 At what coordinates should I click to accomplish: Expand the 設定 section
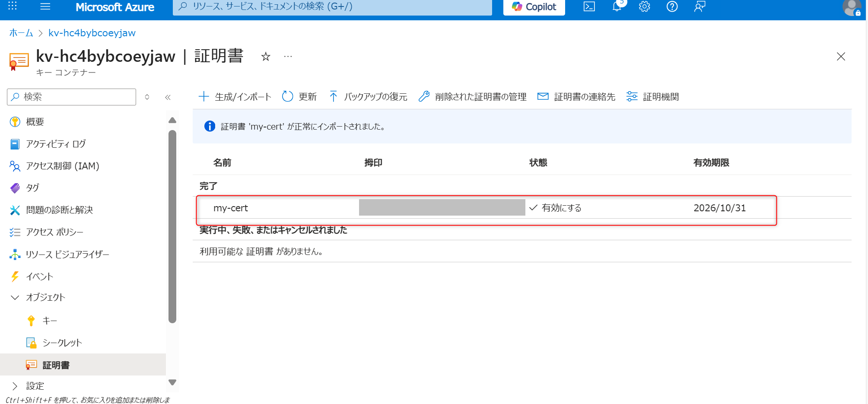click(x=15, y=385)
